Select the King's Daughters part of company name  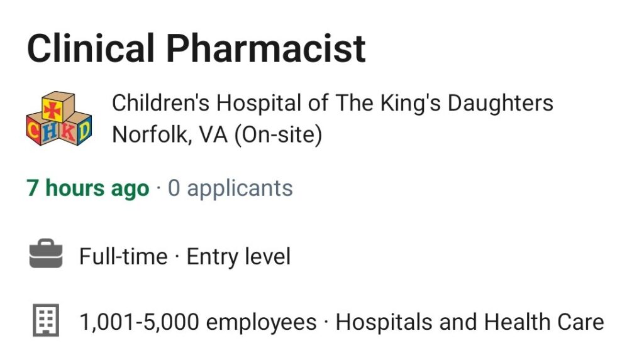467,103
